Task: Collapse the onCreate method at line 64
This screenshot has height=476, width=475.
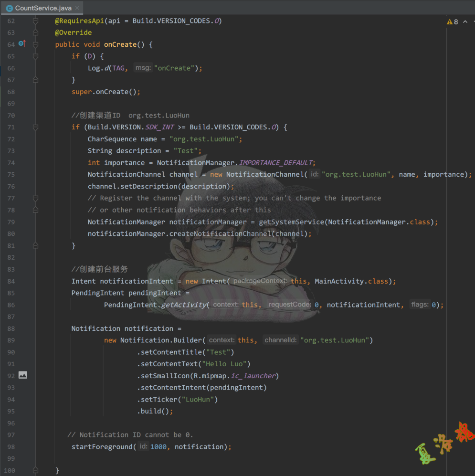Action: pos(35,44)
